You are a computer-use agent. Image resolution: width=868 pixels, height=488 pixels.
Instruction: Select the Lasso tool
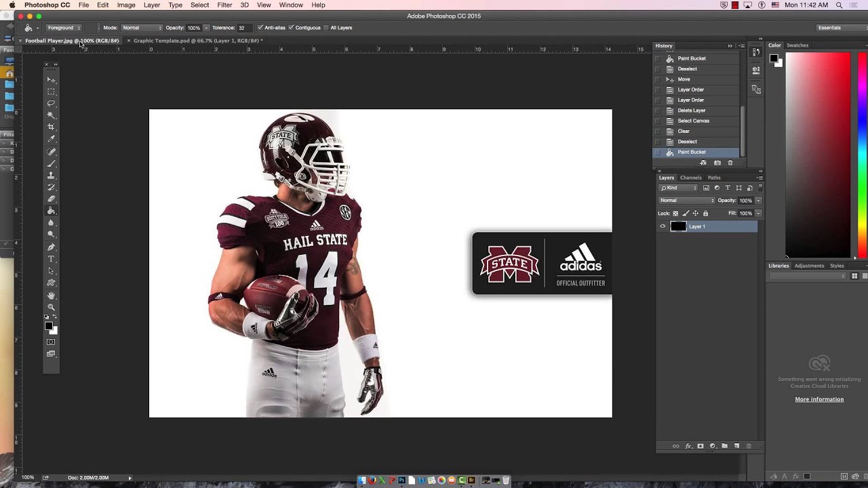pos(51,103)
